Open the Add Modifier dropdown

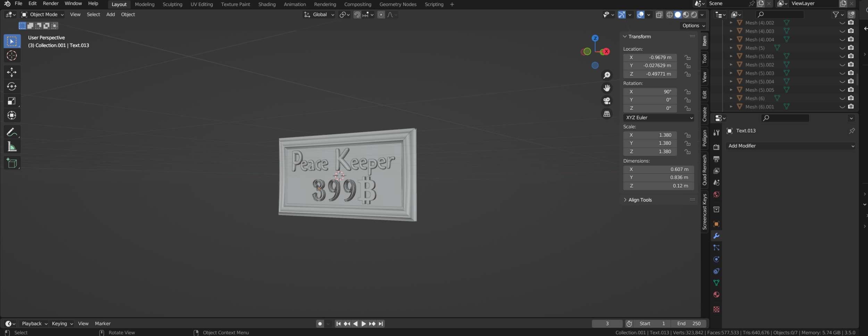[x=790, y=146]
